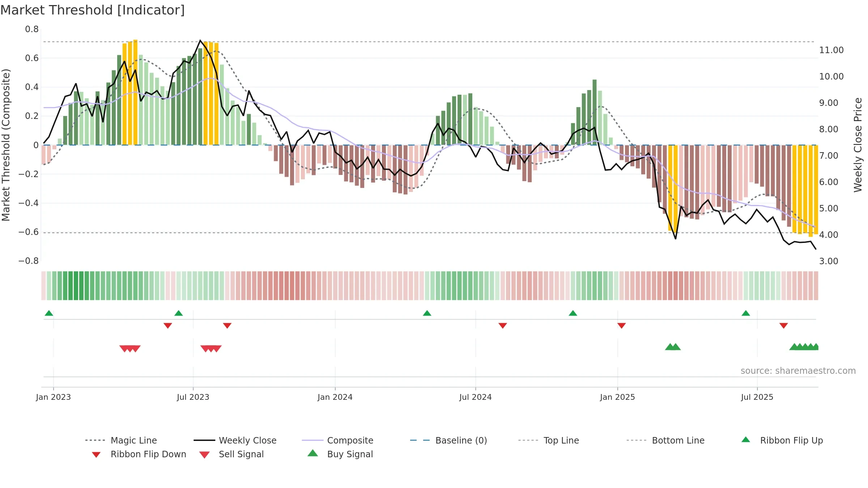Toggle the Bottom Line legend entry
The image size is (868, 488).
665,440
